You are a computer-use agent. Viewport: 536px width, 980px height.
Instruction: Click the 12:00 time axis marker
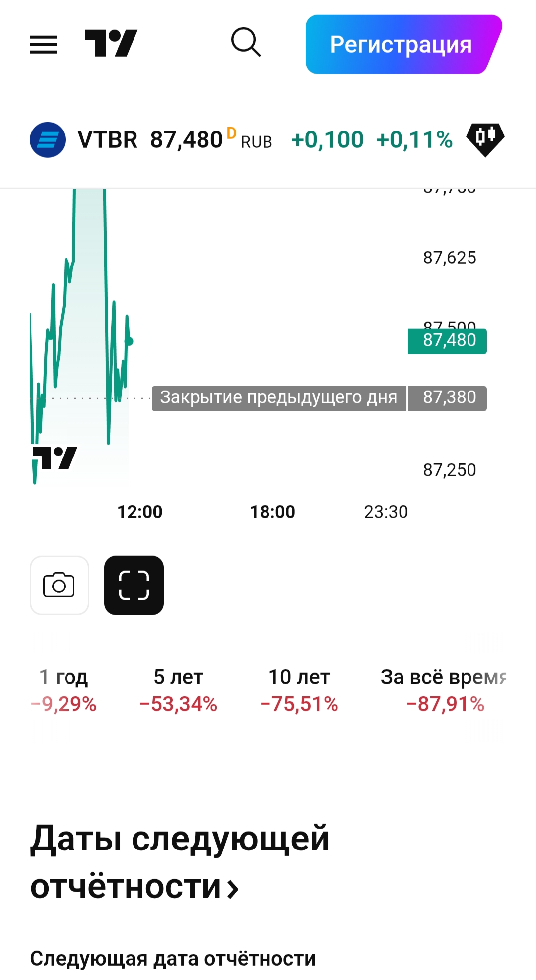click(x=139, y=512)
